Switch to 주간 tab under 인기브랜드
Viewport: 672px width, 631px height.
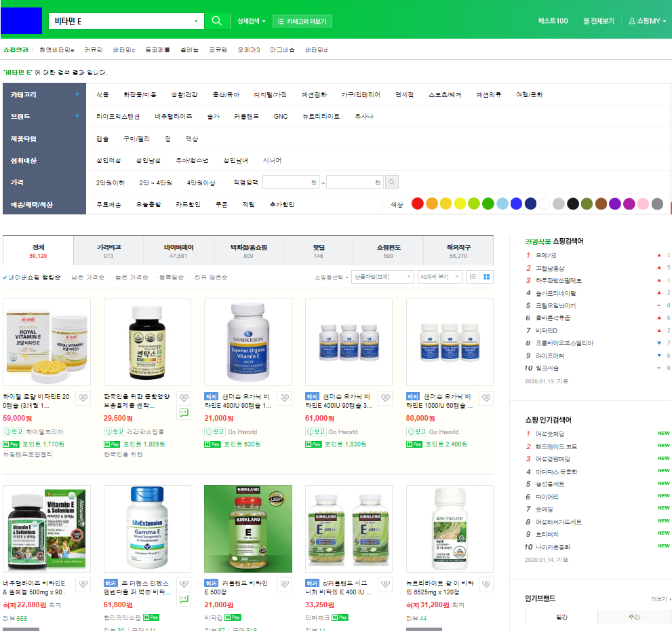tap(634, 617)
